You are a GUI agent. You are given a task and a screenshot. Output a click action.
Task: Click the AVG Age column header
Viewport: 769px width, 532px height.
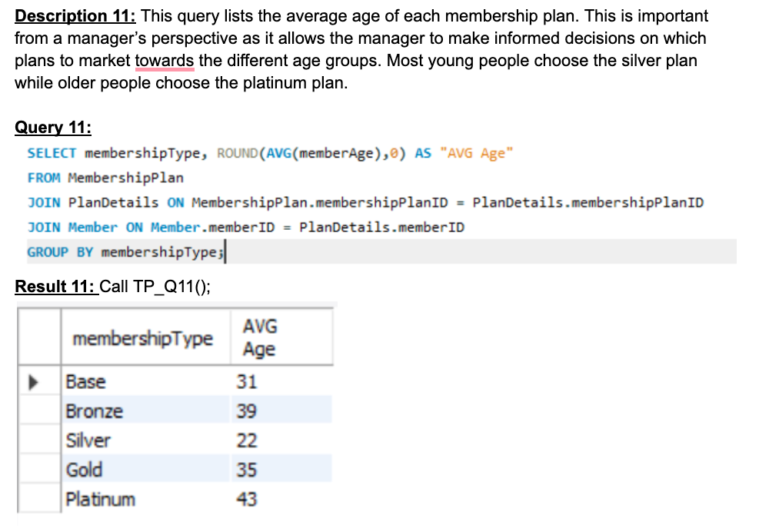259,338
